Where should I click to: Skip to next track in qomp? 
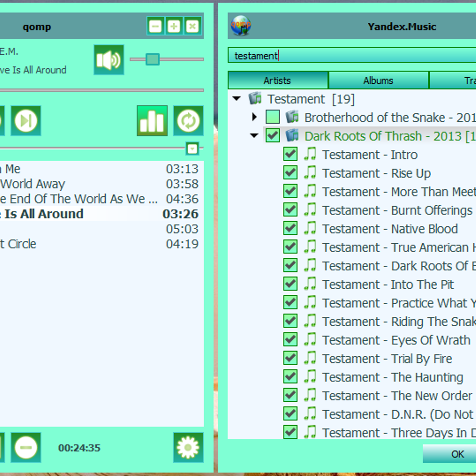pos(26,121)
